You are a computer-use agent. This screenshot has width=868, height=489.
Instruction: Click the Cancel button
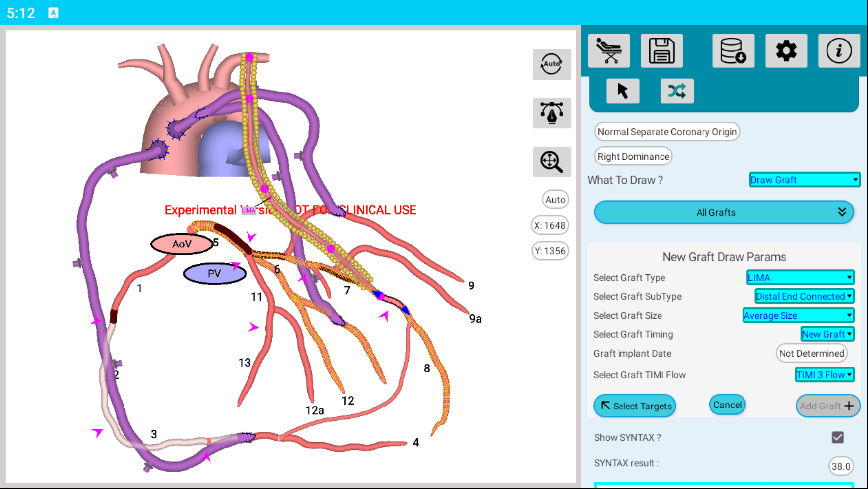pos(727,405)
